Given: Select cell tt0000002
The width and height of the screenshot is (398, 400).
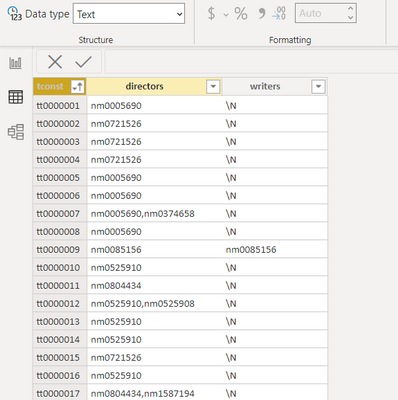Looking at the screenshot, I should tap(60, 124).
